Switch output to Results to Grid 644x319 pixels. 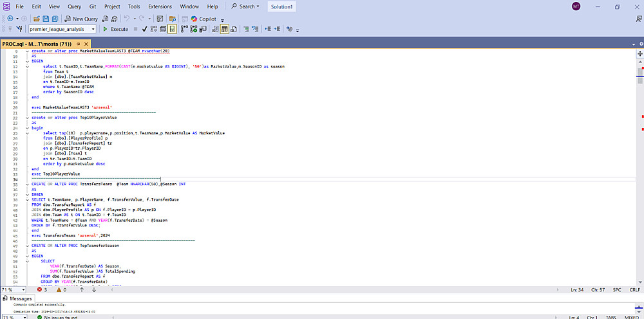point(225,29)
